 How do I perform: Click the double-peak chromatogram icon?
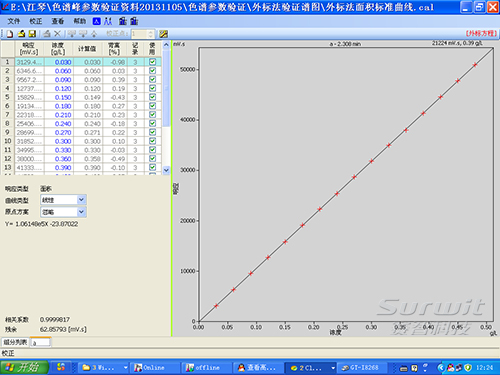[108, 21]
